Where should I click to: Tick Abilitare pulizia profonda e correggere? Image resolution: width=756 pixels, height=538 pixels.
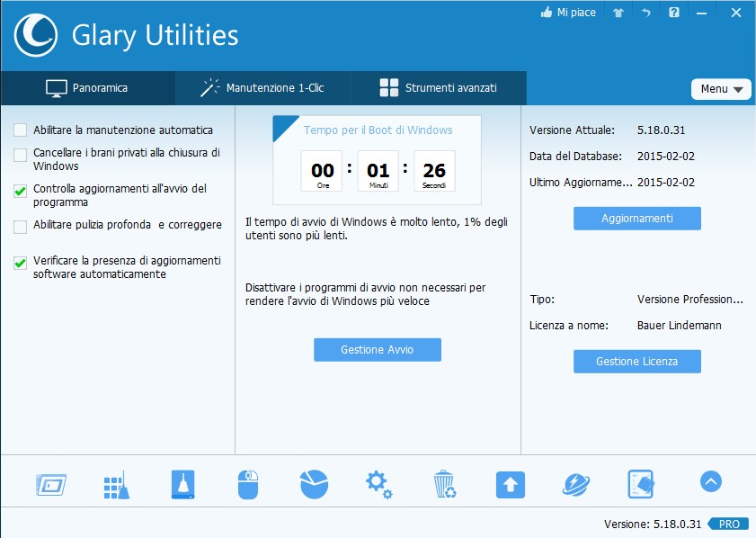click(x=21, y=227)
